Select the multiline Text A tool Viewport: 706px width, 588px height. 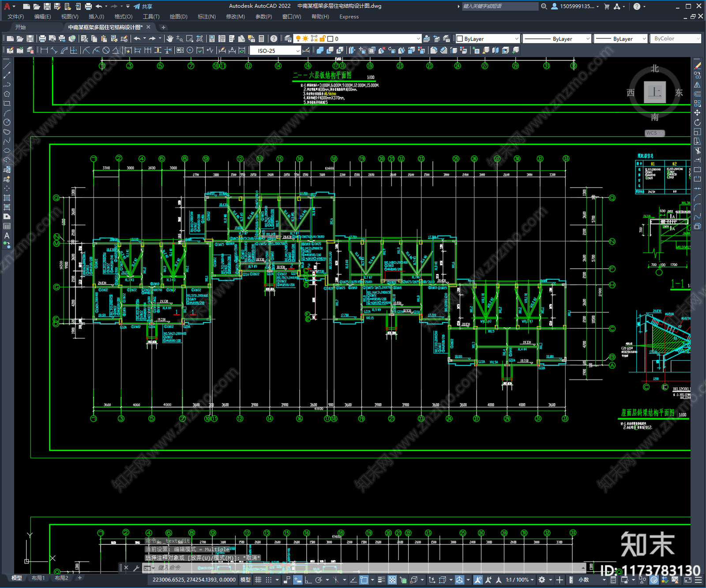pyautogui.click(x=7, y=236)
